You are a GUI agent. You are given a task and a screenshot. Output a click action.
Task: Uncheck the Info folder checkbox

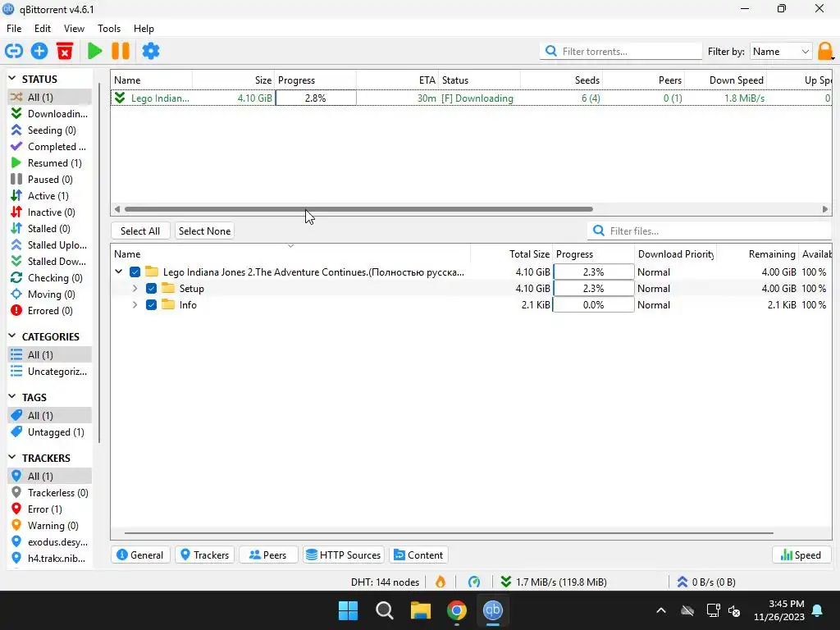coord(152,305)
